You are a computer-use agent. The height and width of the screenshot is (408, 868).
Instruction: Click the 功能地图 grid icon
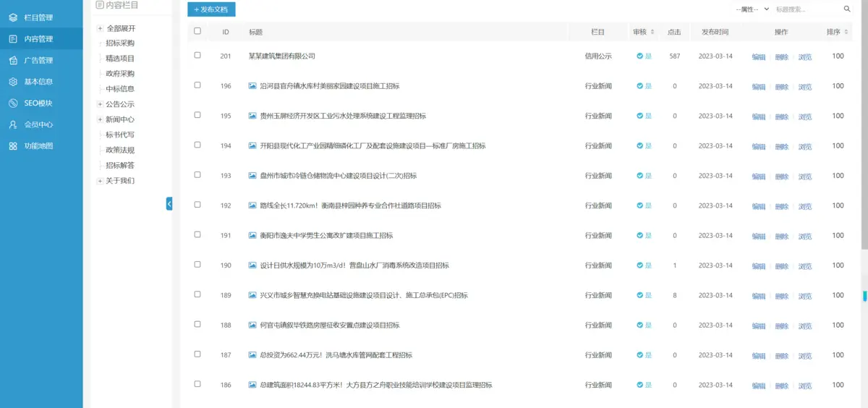coord(13,145)
